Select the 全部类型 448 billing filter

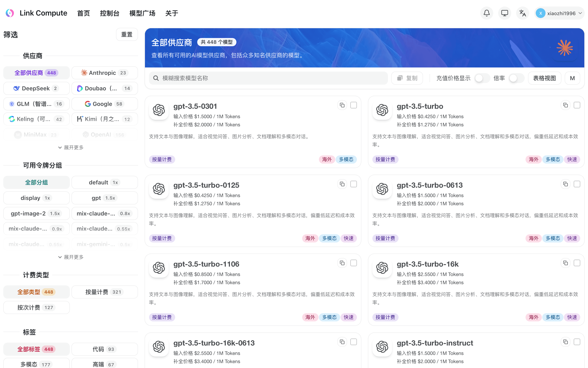click(x=37, y=292)
